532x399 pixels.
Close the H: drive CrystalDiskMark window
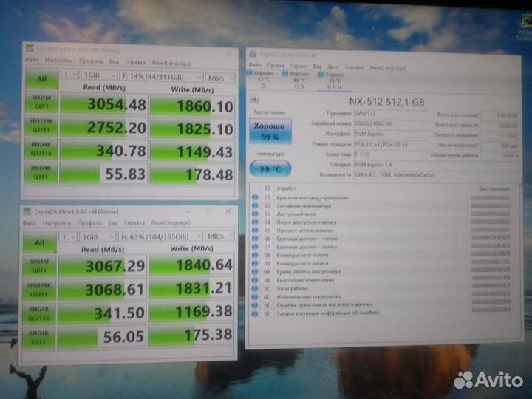pyautogui.click(x=228, y=211)
